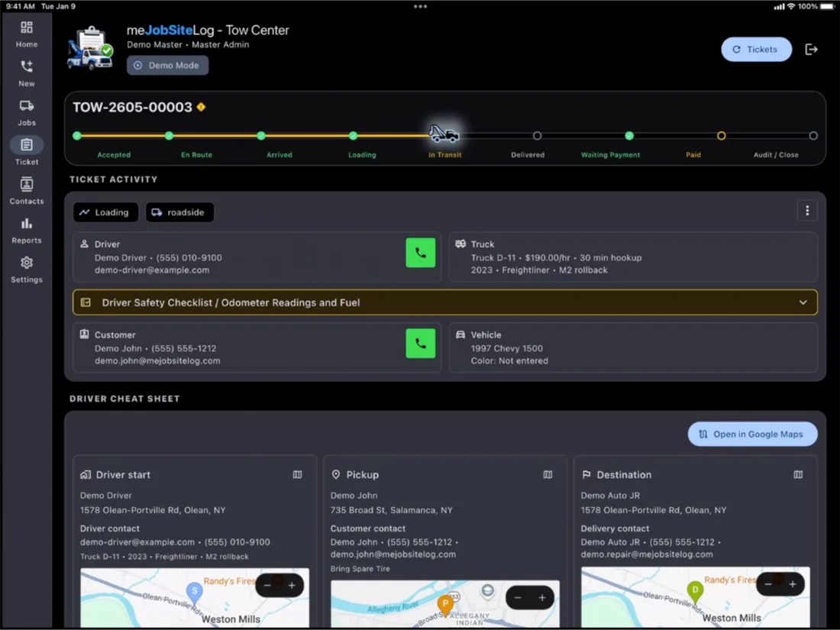The width and height of the screenshot is (840, 630).
Task: Select the Waiting Payment stage marker
Action: pyautogui.click(x=629, y=136)
